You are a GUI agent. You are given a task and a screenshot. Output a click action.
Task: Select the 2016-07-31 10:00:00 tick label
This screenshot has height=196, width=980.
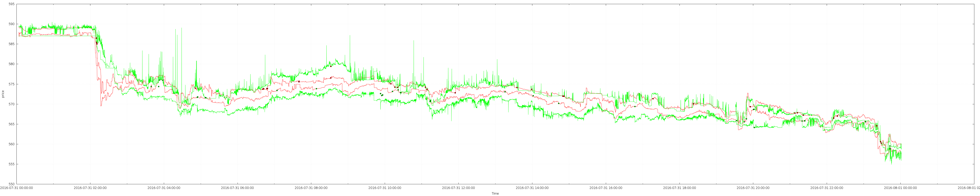[385, 188]
